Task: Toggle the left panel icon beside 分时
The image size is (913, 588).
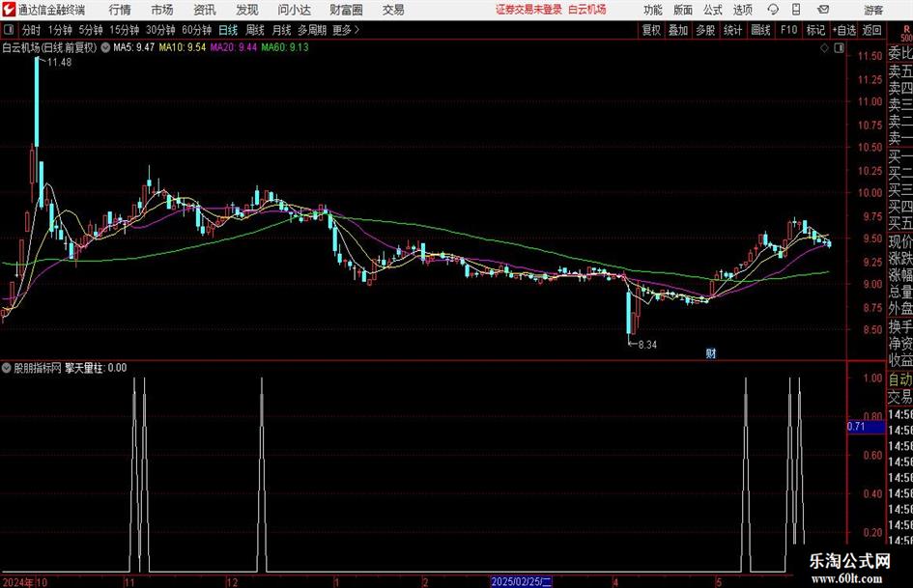Action: 9,30
